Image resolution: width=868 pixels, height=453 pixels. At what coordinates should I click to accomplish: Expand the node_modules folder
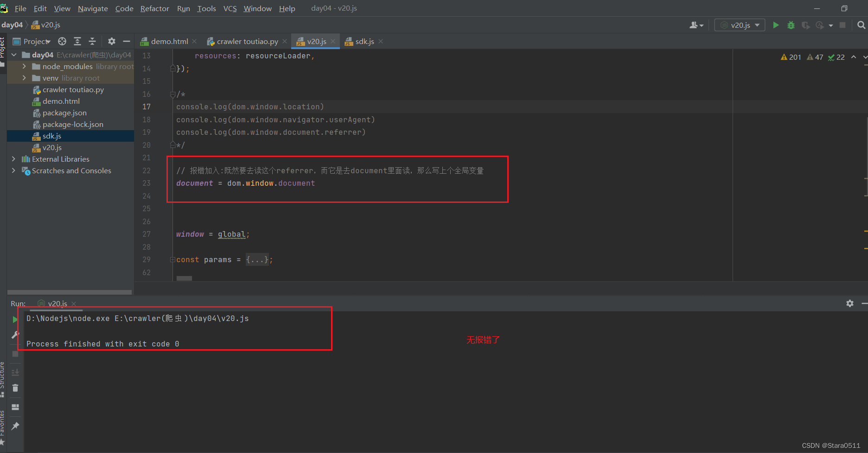click(24, 66)
